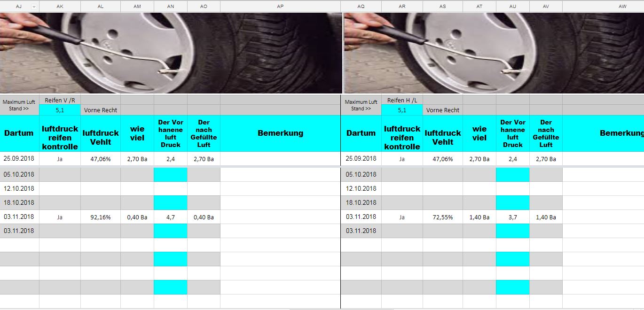
Task: Click date 25.09.2018 in column AJ
Action: (19, 159)
